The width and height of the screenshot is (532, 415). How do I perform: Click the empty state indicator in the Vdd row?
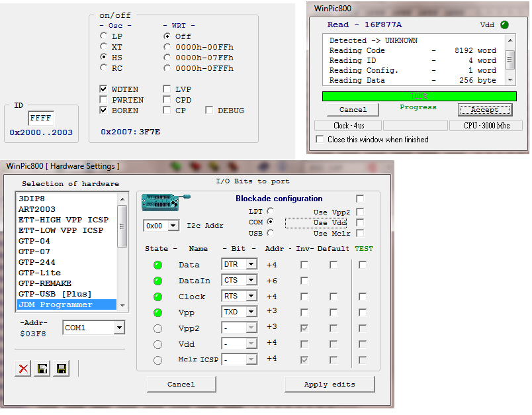[x=157, y=344]
